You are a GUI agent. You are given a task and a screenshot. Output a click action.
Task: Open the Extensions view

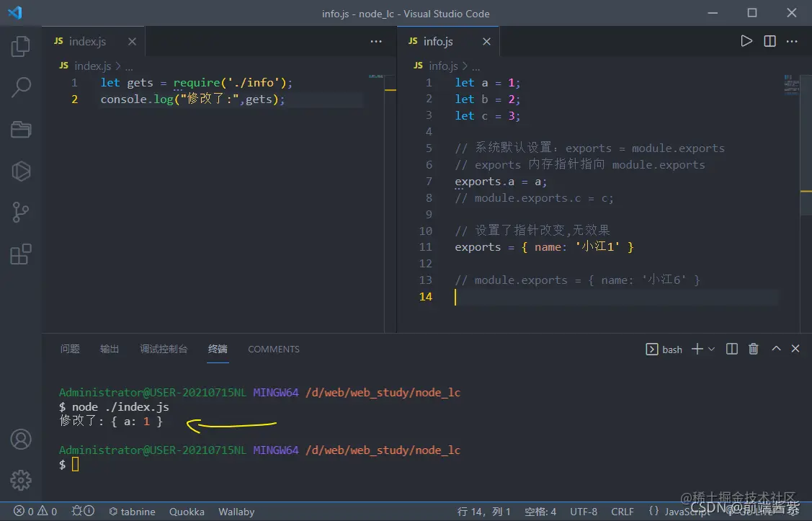[21, 254]
